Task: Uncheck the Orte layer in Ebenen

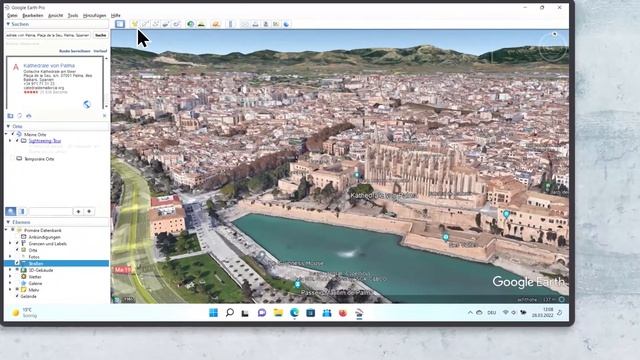Action: tap(18, 250)
